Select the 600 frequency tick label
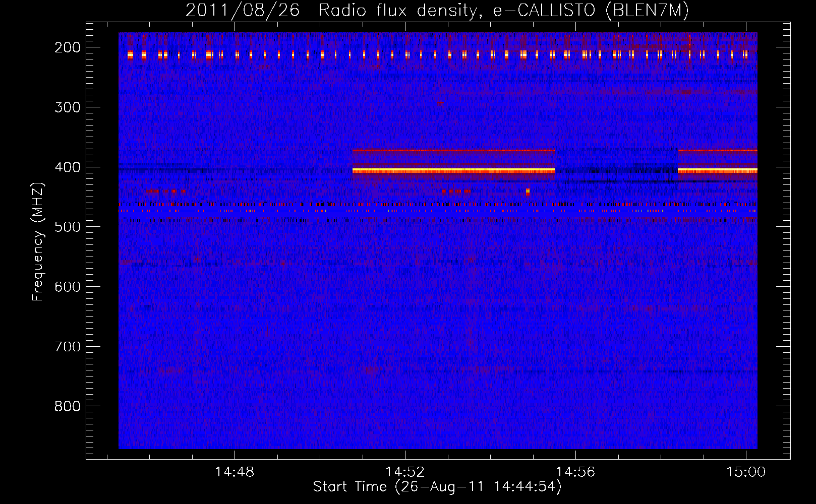Image resolution: width=816 pixels, height=504 pixels. pos(68,287)
